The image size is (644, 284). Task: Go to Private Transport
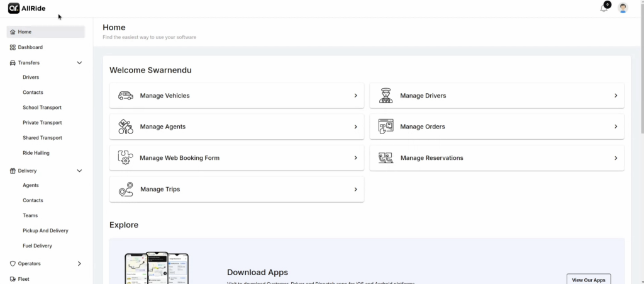[42, 123]
